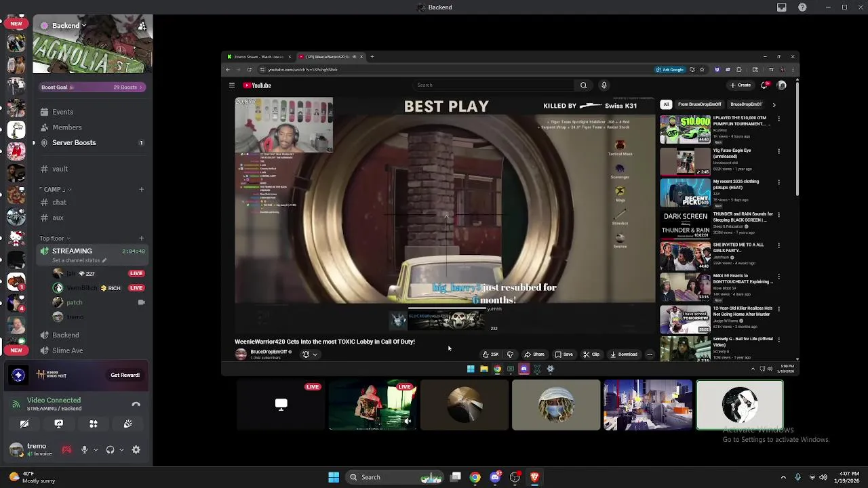The image size is (868, 488).
Task: Open the Discord help question-mark icon
Action: pos(803,7)
